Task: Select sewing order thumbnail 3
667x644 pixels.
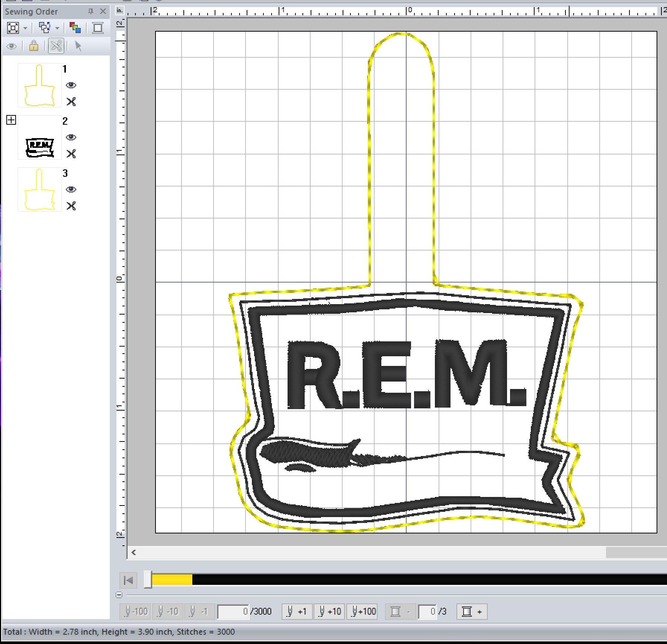Action: coord(39,189)
